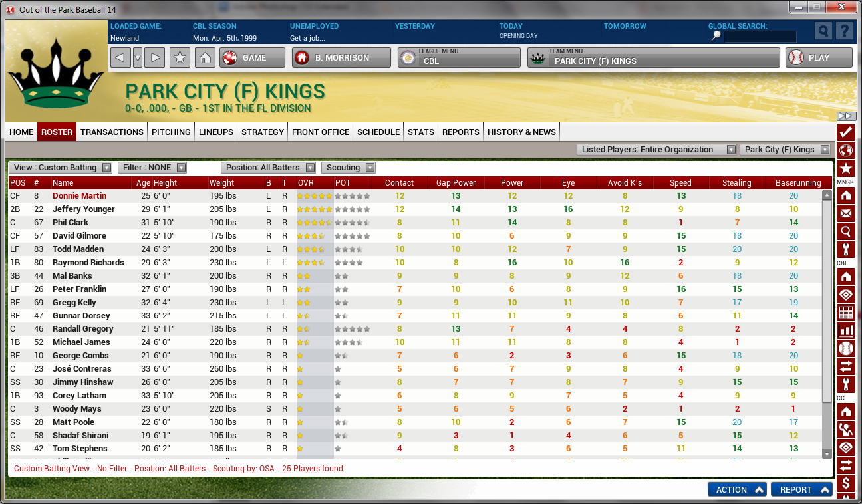Click the Play button
The image size is (862, 504).
818,58
